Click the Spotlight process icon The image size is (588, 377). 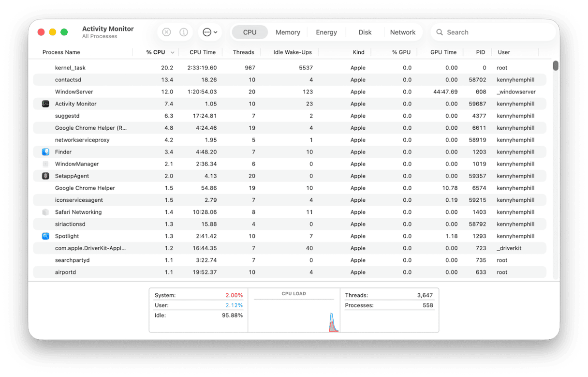point(45,236)
